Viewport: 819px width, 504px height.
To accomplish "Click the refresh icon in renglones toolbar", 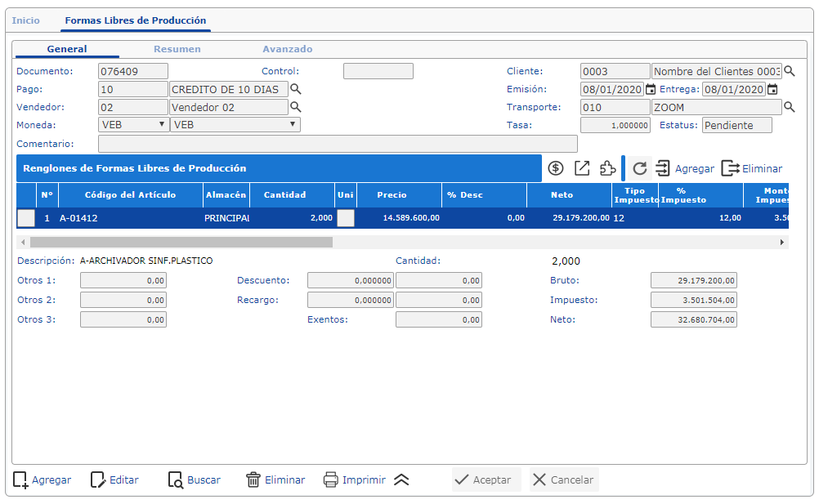I will tap(640, 168).
